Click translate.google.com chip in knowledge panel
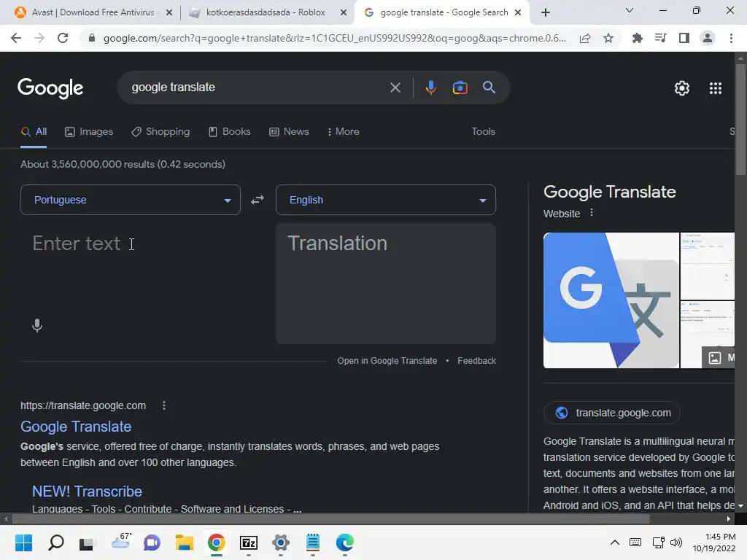The width and height of the screenshot is (747, 560). point(612,413)
